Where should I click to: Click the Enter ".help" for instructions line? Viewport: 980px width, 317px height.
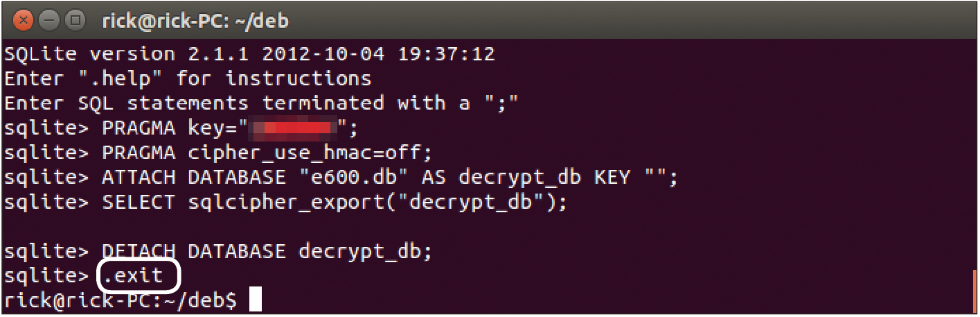(x=188, y=78)
